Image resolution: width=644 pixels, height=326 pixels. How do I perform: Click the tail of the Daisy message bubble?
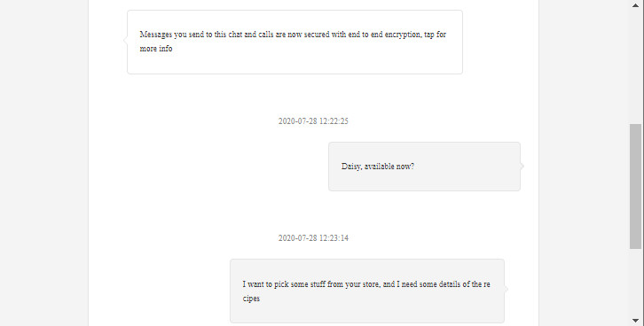click(x=522, y=166)
